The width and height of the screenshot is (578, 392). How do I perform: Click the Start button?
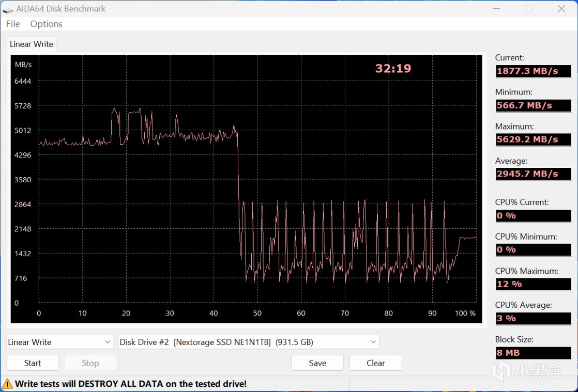click(33, 363)
